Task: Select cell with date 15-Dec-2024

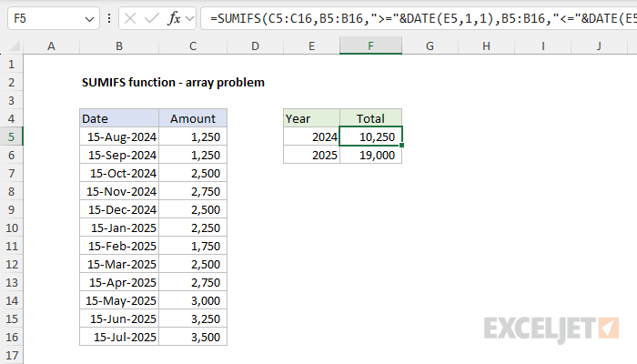Action: (119, 209)
